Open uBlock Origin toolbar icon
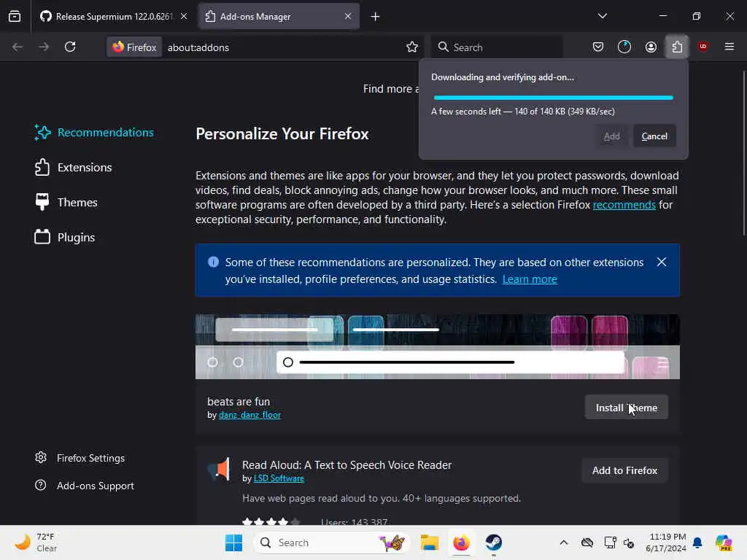 point(703,47)
